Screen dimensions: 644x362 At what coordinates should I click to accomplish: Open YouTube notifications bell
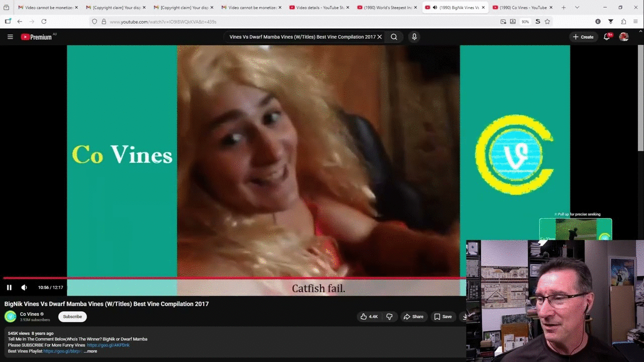(x=607, y=37)
